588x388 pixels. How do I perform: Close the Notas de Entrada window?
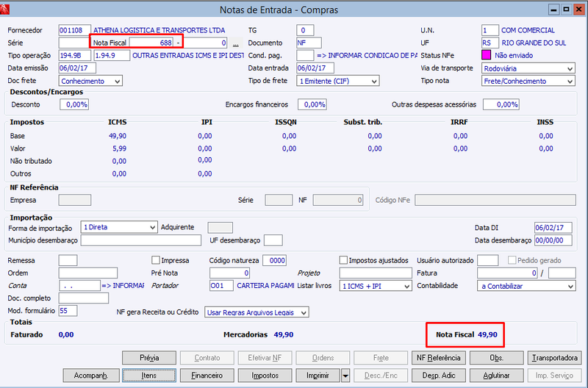click(x=579, y=10)
